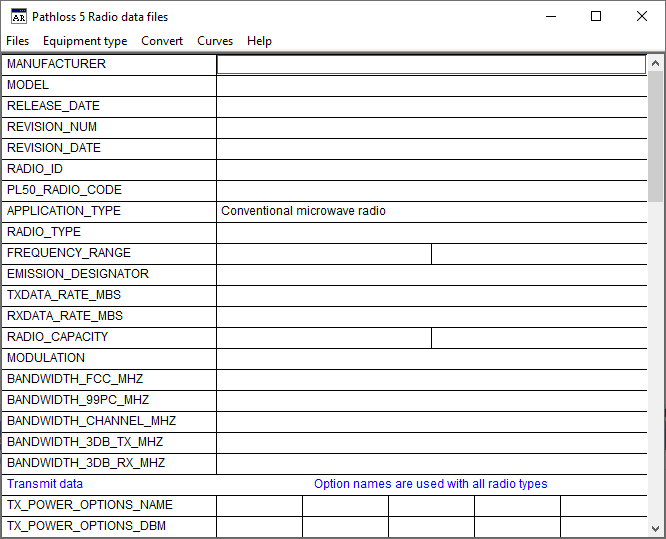Viewport: 666px width, 539px height.
Task: Click the first FREQUENCY_RANGE value cell
Action: 324,253
